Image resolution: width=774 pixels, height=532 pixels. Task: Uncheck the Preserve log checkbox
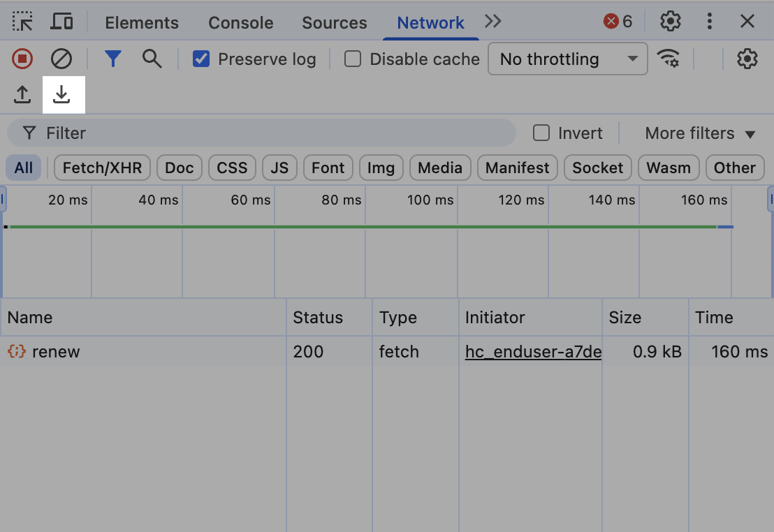point(201,59)
